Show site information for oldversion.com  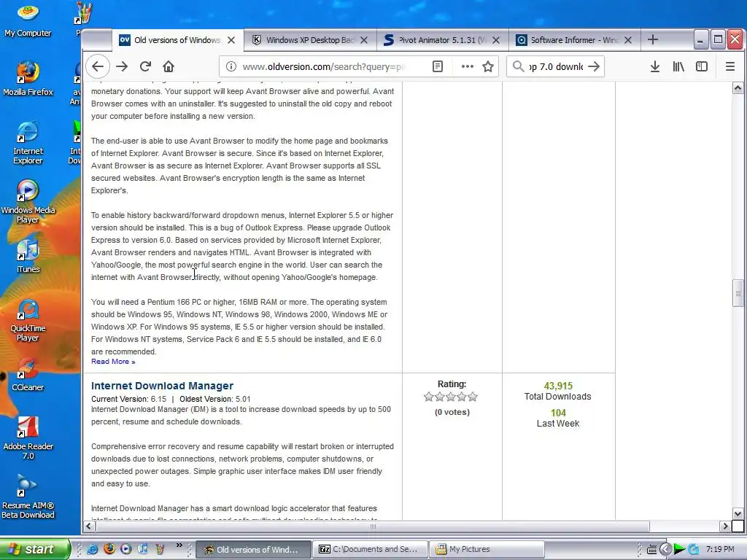coord(231,66)
